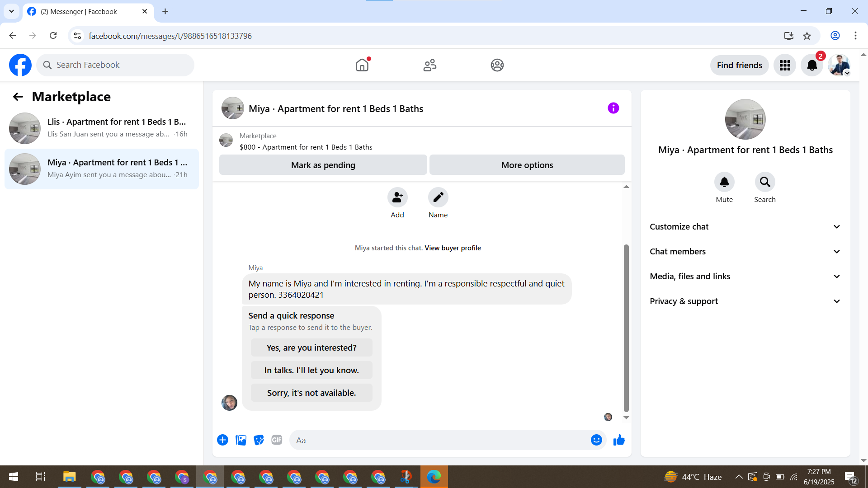Image resolution: width=868 pixels, height=488 pixels.
Task: Send quick reply 'Yes, are you interested?'
Action: (x=311, y=348)
